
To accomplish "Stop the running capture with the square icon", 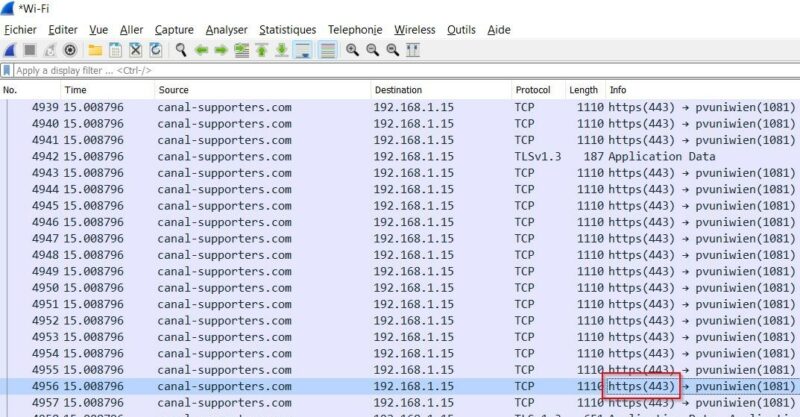I will [30, 50].
